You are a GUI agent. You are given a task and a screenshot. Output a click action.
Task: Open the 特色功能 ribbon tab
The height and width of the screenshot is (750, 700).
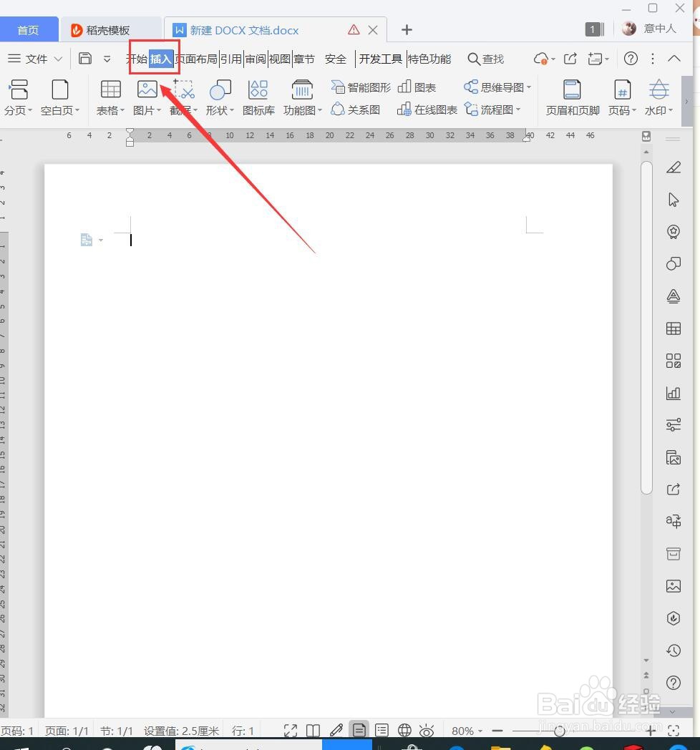pyautogui.click(x=429, y=59)
